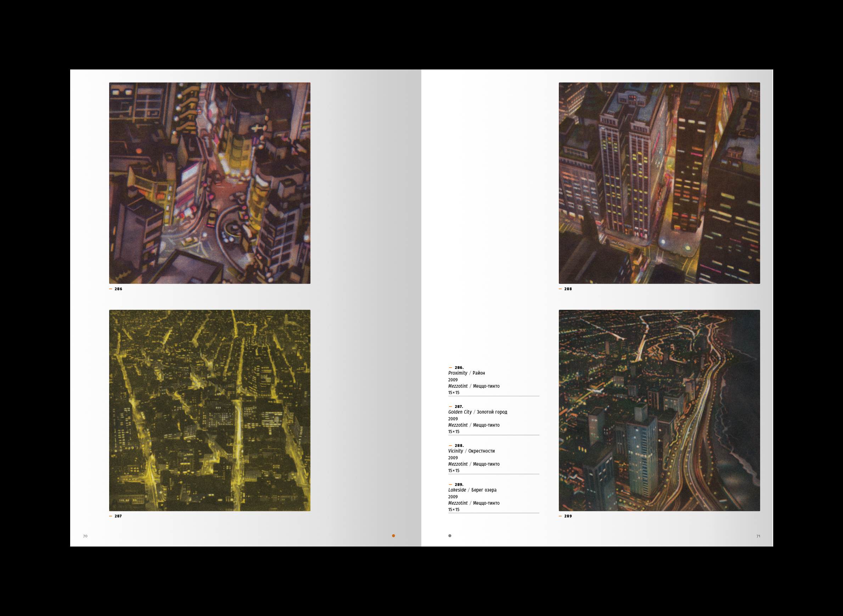843x616 pixels.
Task: Click Mezzotint text under Lakeside entry
Action: click(x=458, y=503)
